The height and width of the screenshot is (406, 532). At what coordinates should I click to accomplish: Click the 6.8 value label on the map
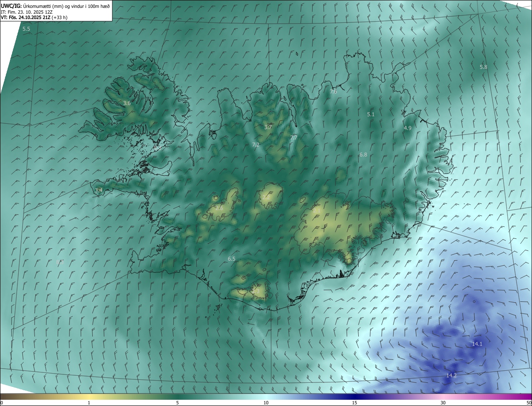(363, 154)
